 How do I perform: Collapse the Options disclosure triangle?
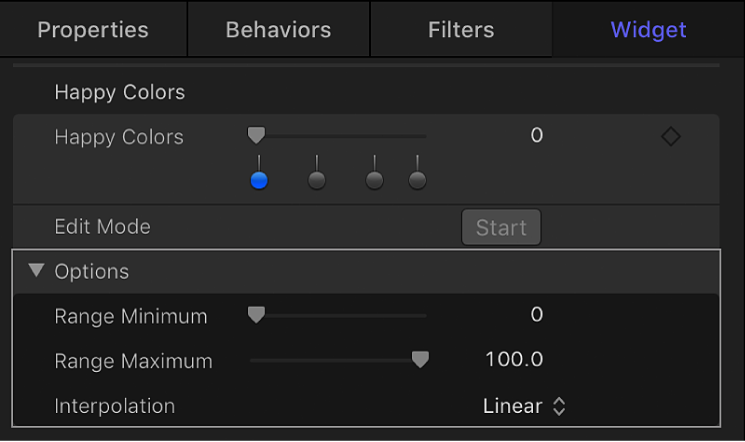point(38,271)
